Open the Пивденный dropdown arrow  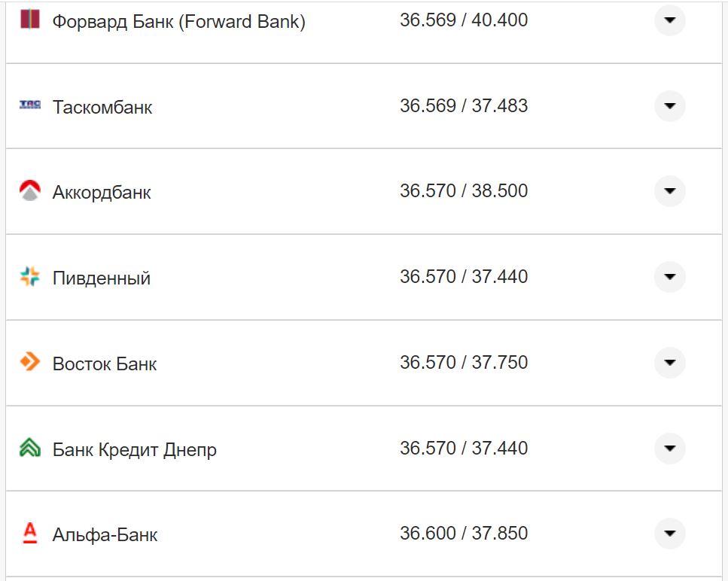click(669, 277)
